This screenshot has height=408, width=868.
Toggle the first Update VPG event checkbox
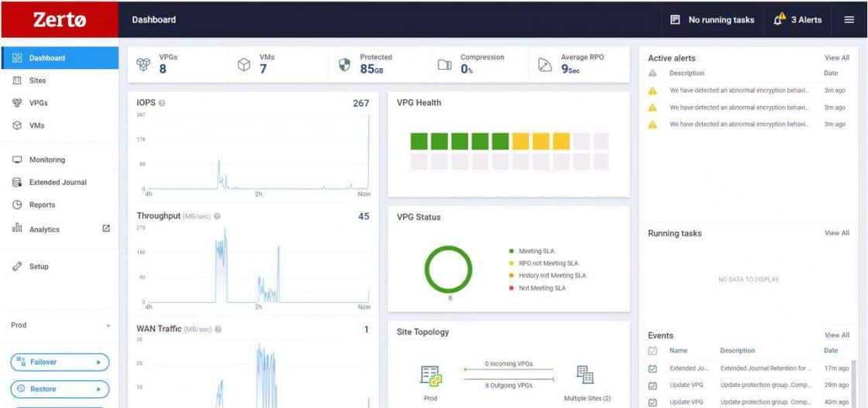[x=653, y=385]
